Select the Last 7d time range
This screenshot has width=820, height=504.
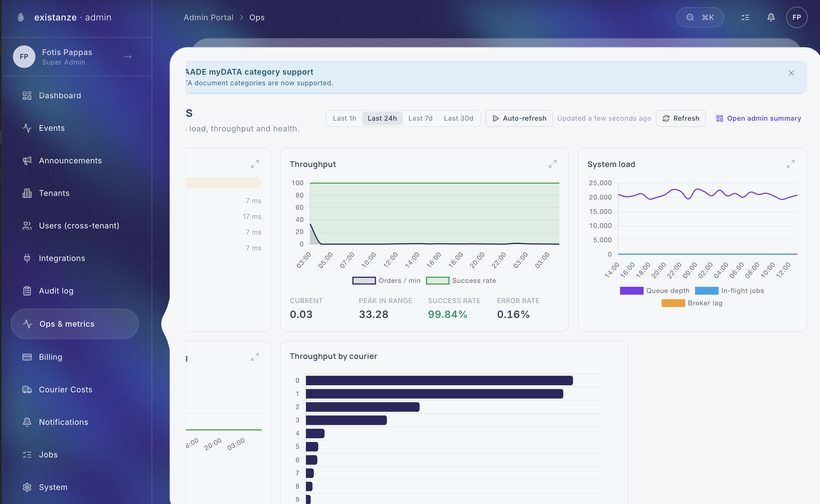pyautogui.click(x=420, y=118)
